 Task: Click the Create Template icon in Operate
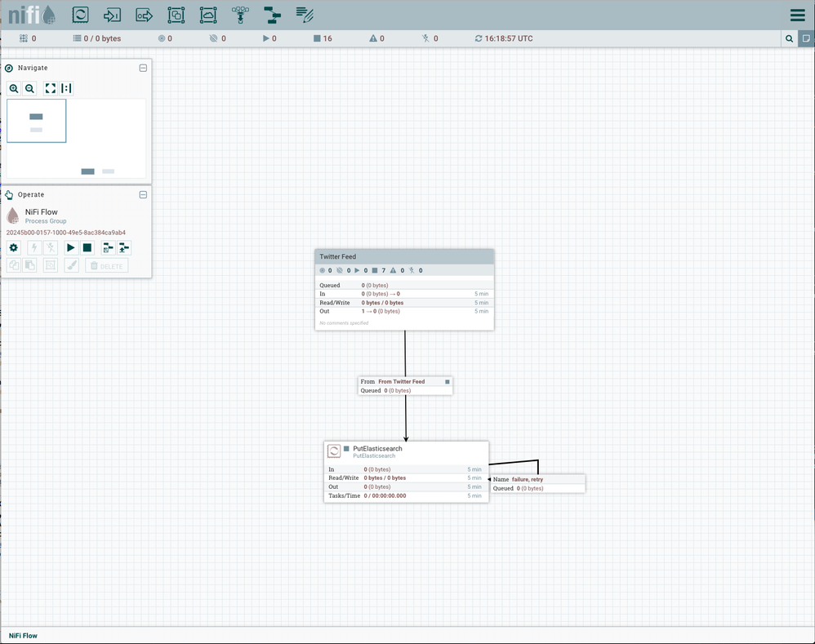pyautogui.click(x=108, y=248)
